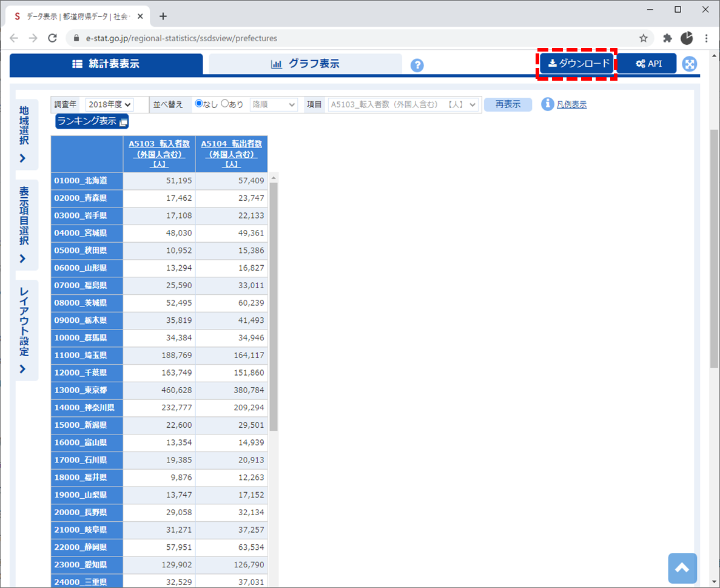
Task: Open the 項目 A5103 item dropdown
Action: click(403, 105)
